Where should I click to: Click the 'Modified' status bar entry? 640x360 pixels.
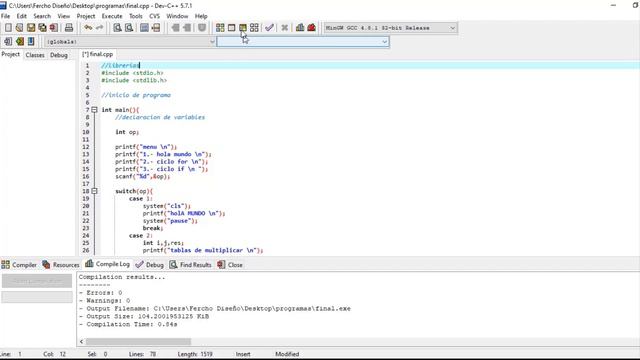(x=287, y=354)
